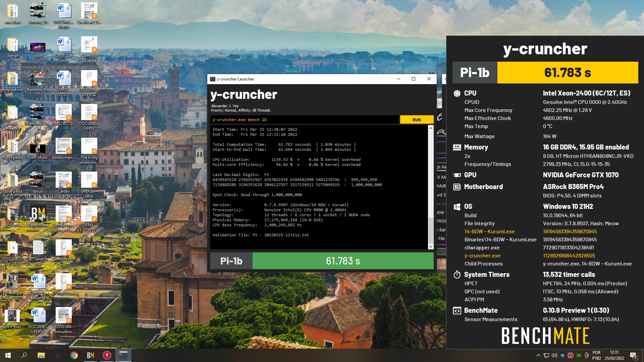Image resolution: width=644 pixels, height=362 pixels.
Task: Click the RUN button in y-cruncher Launcher
Action: click(x=417, y=120)
